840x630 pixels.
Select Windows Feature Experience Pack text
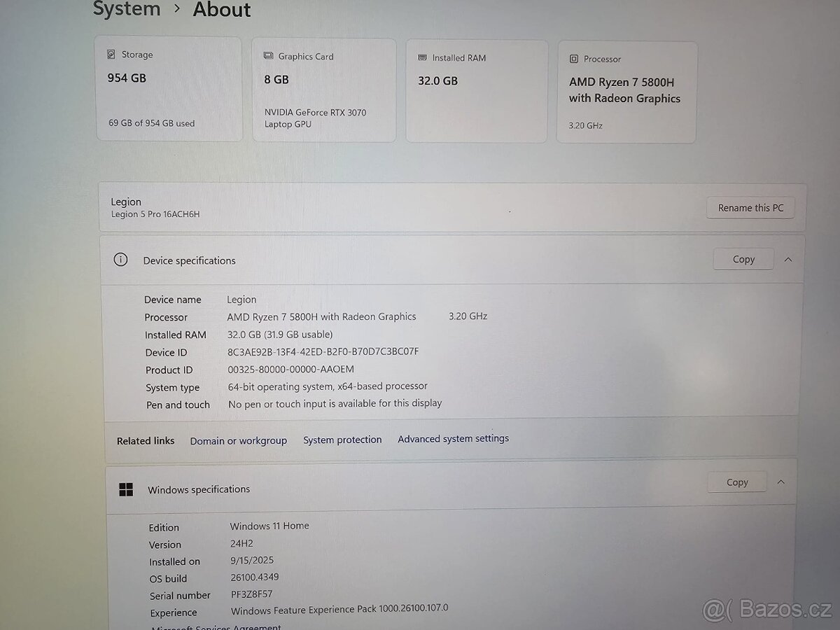click(339, 609)
